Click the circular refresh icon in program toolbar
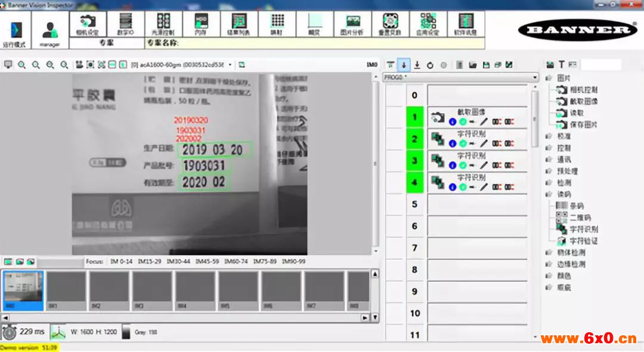Screen dimensions: 644x352 coord(430,65)
